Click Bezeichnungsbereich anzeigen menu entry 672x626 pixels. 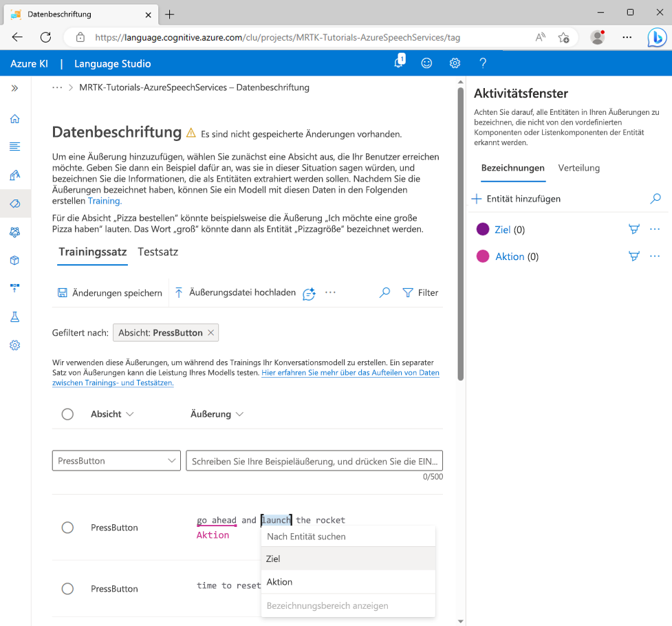348,606
